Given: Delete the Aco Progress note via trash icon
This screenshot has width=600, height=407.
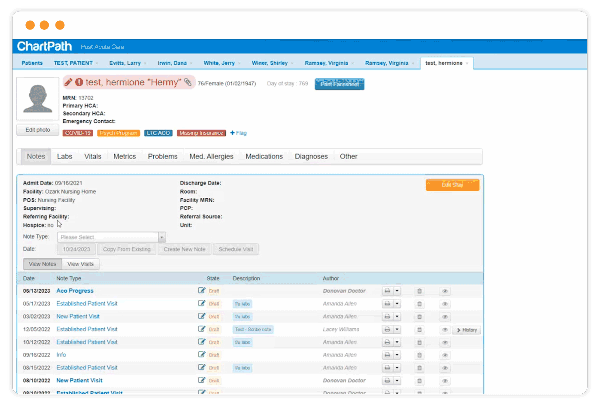Looking at the screenshot, I should point(419,290).
